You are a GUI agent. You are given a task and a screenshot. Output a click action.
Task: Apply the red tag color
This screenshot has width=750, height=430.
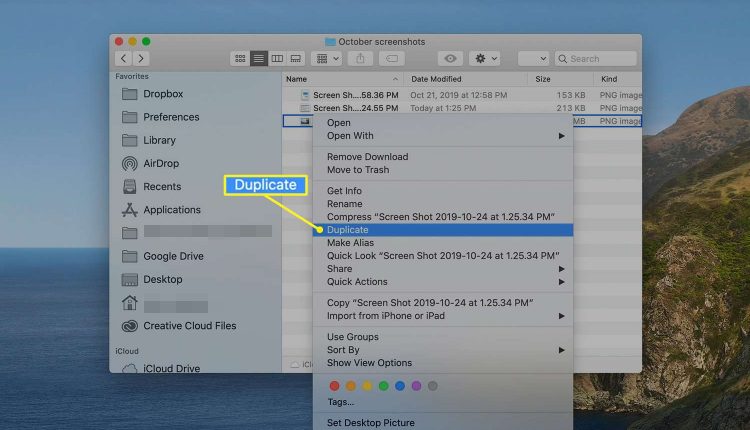point(334,386)
